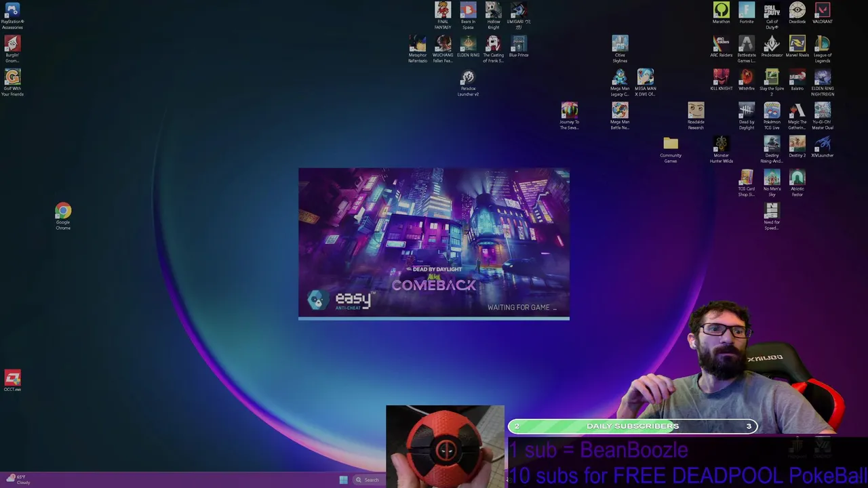Image resolution: width=868 pixels, height=488 pixels.
Task: Launch League of Legends desktop icon
Action: tap(823, 49)
